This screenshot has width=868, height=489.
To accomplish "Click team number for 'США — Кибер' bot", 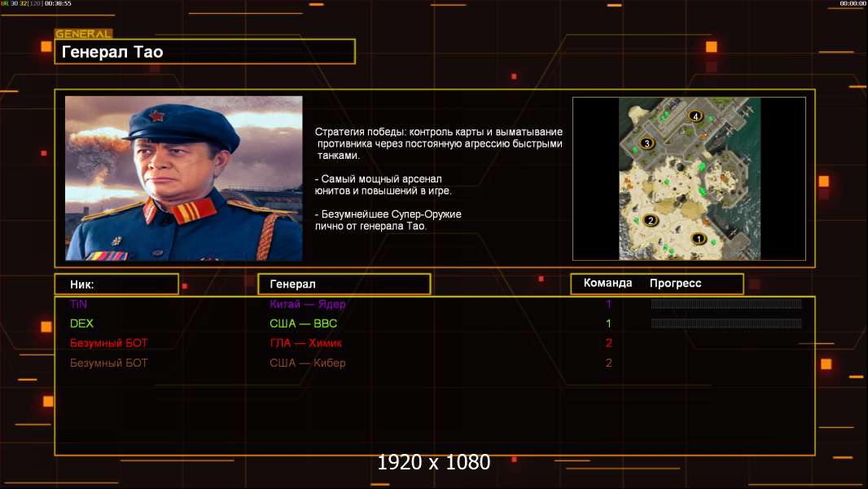I will pos(609,363).
